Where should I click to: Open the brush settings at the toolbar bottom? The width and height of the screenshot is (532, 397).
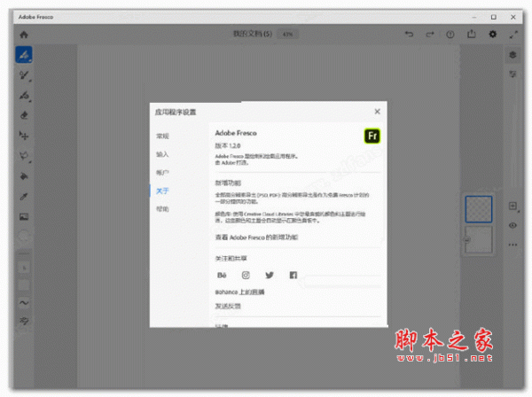24,321
